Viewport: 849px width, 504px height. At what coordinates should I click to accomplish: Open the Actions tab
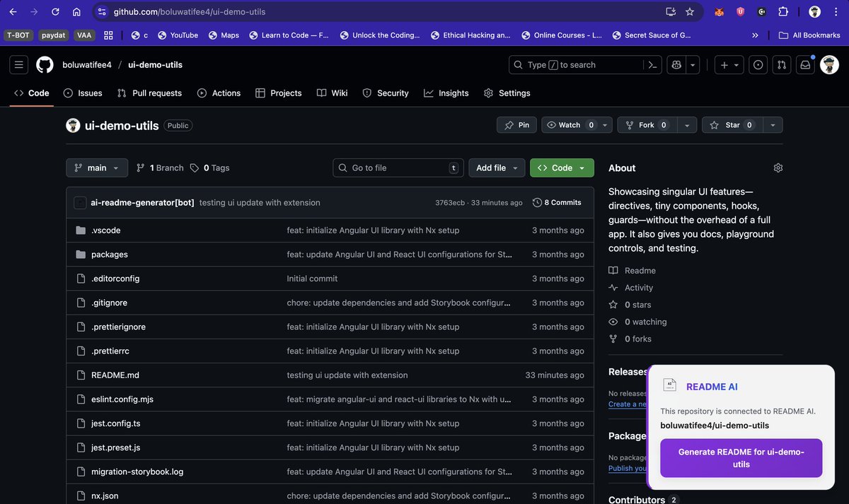pos(219,93)
